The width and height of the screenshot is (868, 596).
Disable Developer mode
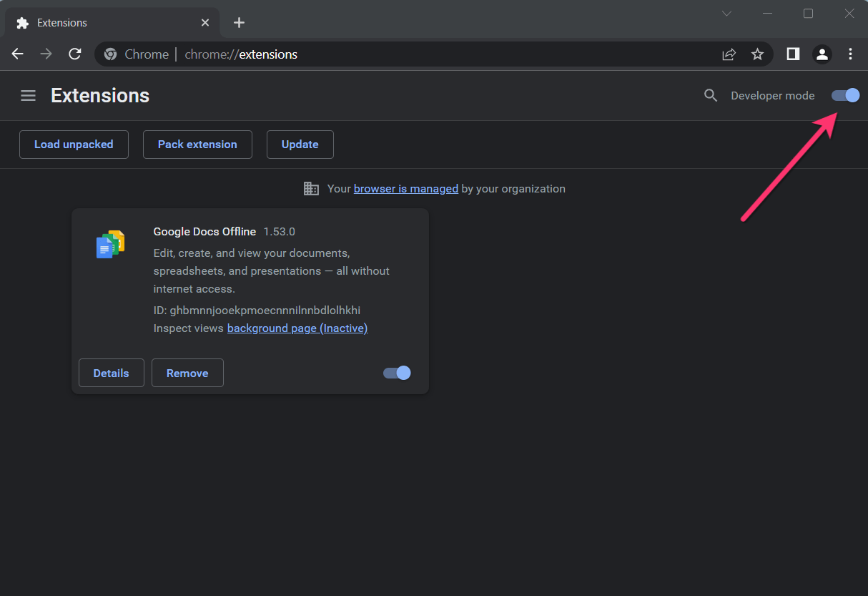[845, 95]
